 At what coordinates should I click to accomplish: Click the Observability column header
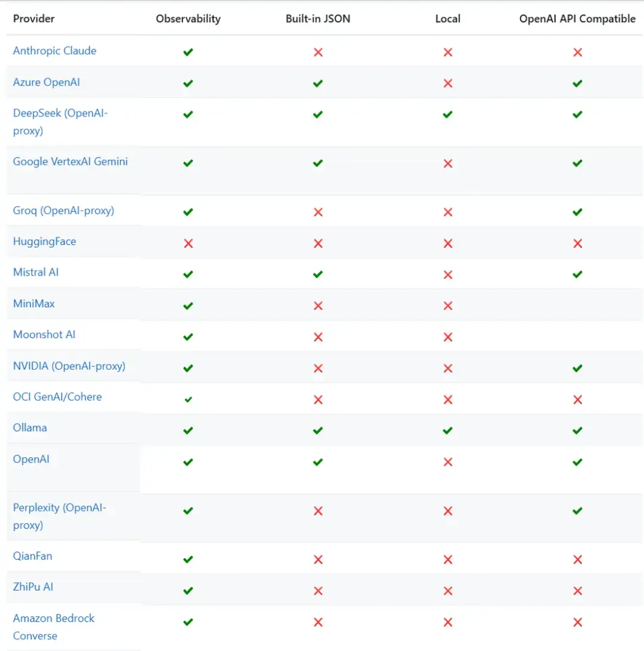(x=188, y=18)
